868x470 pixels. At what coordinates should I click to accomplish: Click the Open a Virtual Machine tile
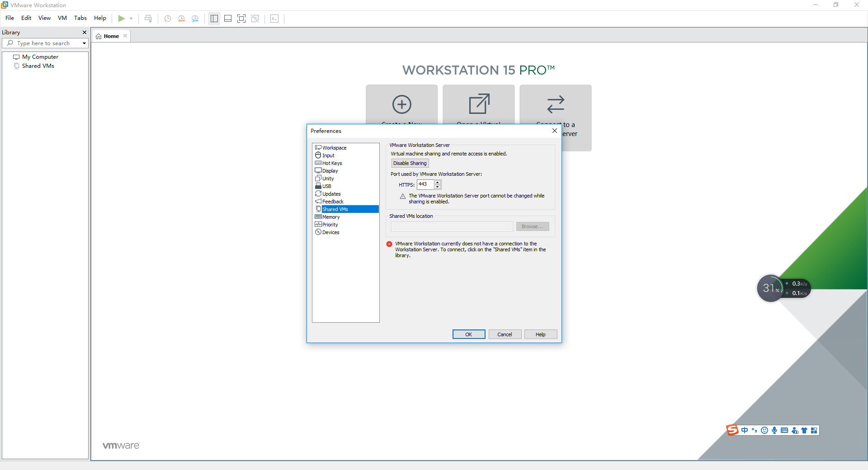pyautogui.click(x=478, y=104)
